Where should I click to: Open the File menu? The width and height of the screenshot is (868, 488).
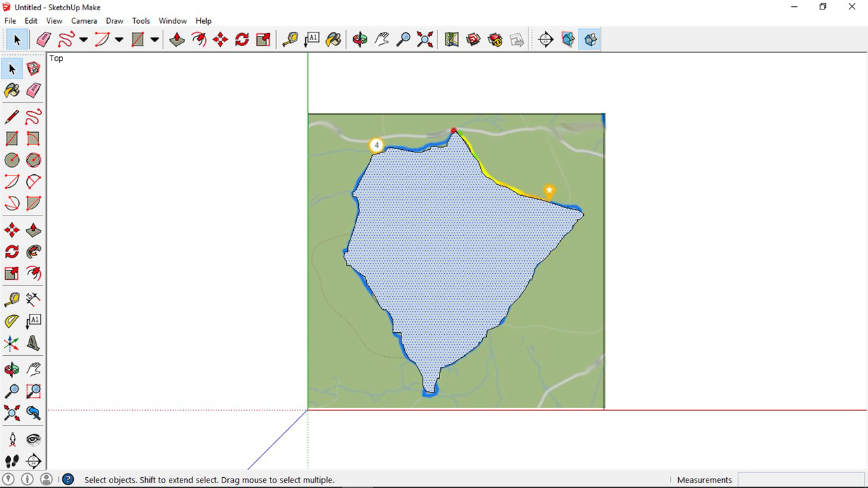pos(10,21)
